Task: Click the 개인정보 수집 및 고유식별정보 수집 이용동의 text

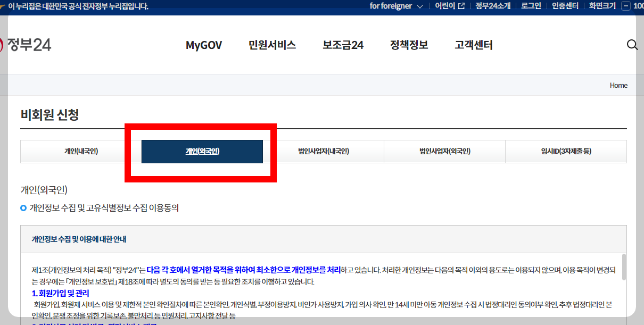Action: point(104,208)
